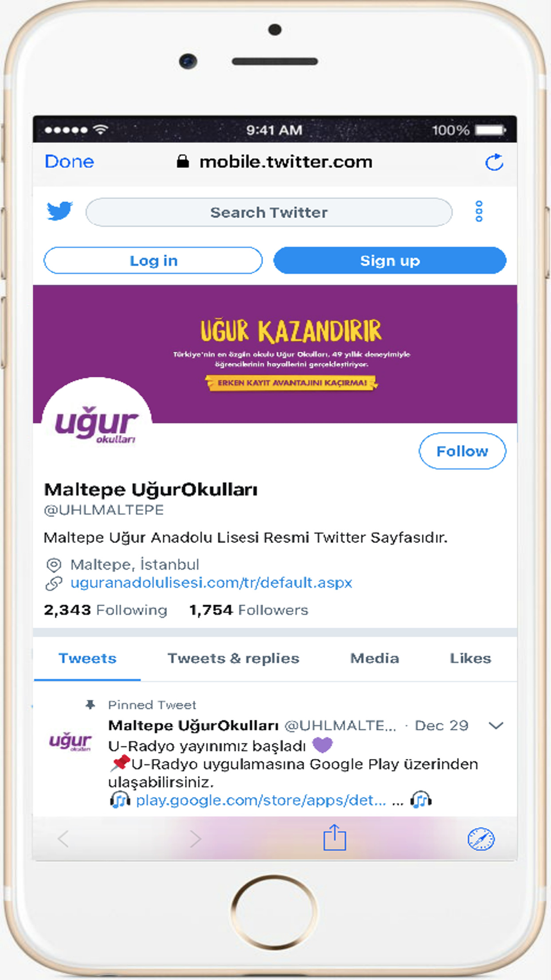
Task: Tap the Twitter bird logo
Action: (x=60, y=211)
